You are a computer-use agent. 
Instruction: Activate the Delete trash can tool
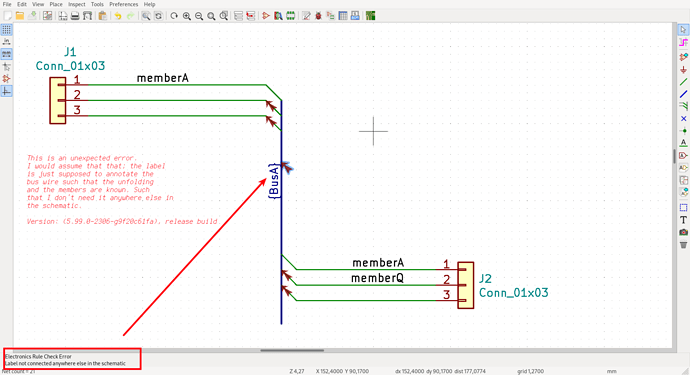(683, 245)
